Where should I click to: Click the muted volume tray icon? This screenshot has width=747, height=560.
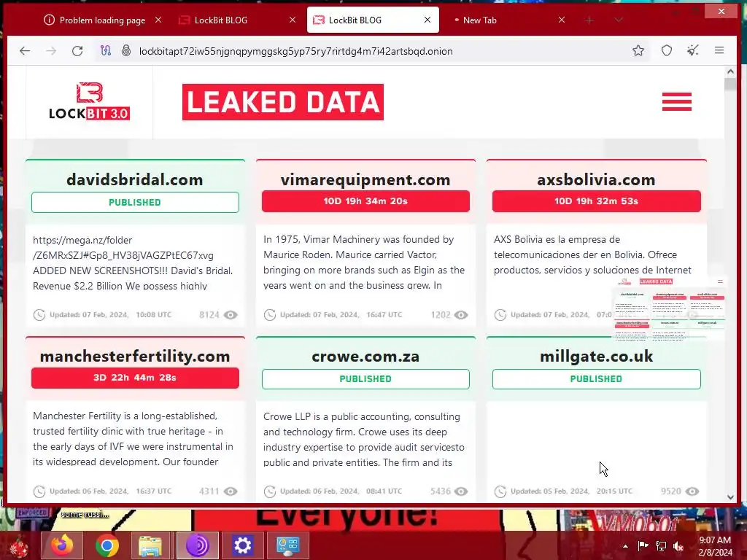[x=678, y=545]
